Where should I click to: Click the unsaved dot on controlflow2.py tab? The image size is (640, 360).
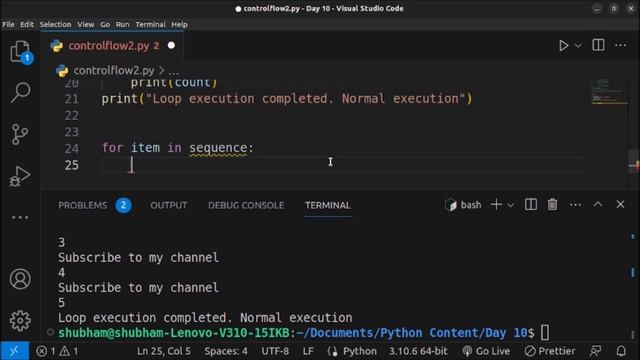[x=171, y=45]
